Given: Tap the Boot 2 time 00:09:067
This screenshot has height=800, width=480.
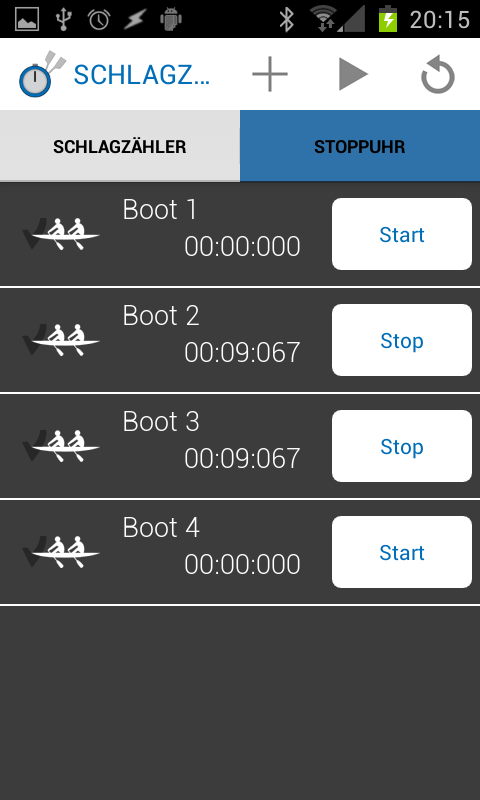Looking at the screenshot, I should 242,353.
